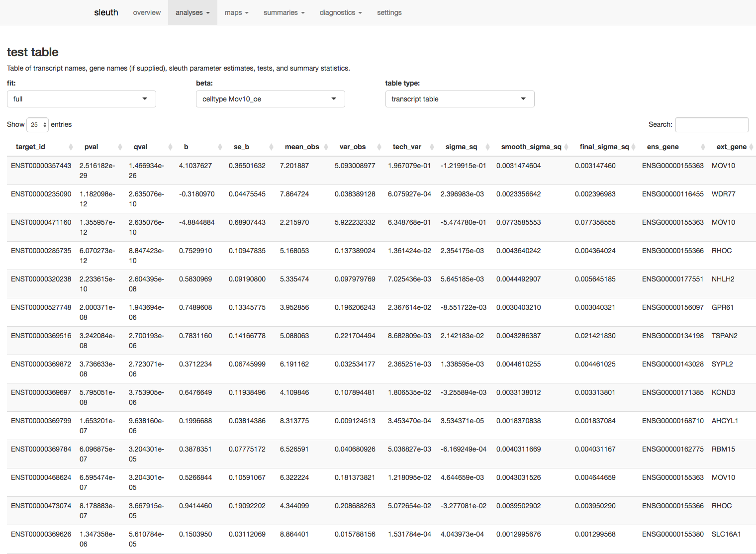Sort table by target_id column
The height and width of the screenshot is (554, 756).
coord(41,147)
